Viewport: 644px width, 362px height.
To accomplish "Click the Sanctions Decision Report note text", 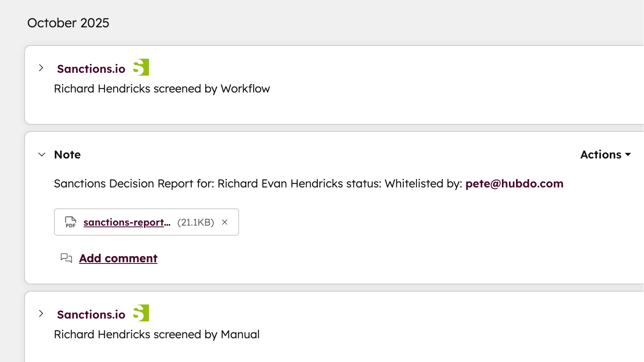I will click(258, 184).
